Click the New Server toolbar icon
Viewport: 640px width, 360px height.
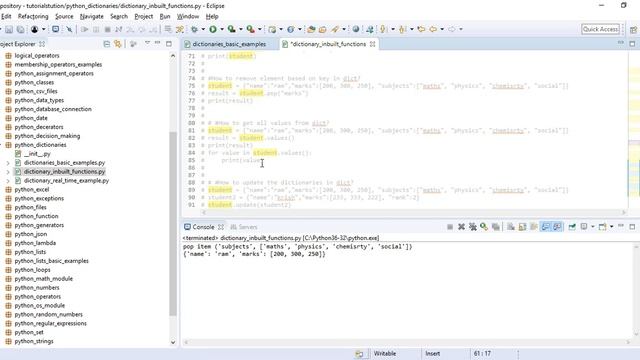(x=272, y=29)
